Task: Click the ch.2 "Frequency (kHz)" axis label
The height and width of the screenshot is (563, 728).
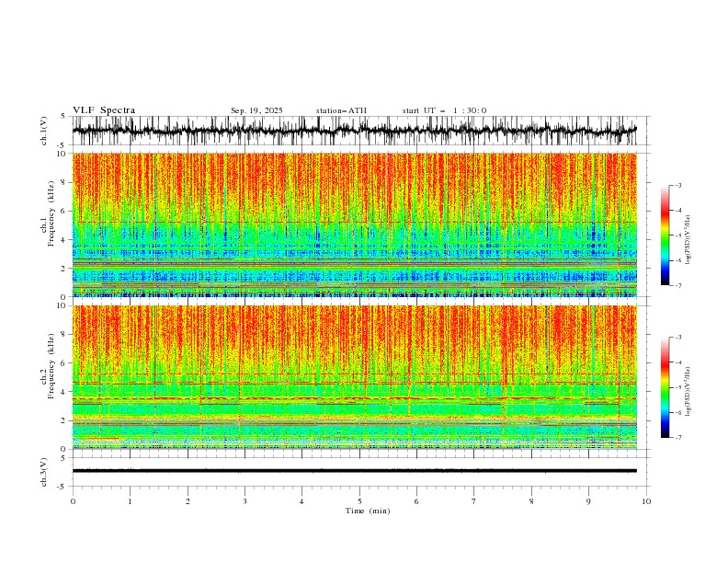Action: point(51,366)
